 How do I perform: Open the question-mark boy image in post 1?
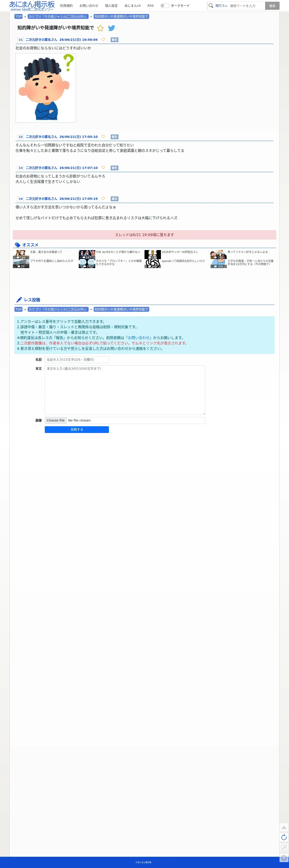45,88
